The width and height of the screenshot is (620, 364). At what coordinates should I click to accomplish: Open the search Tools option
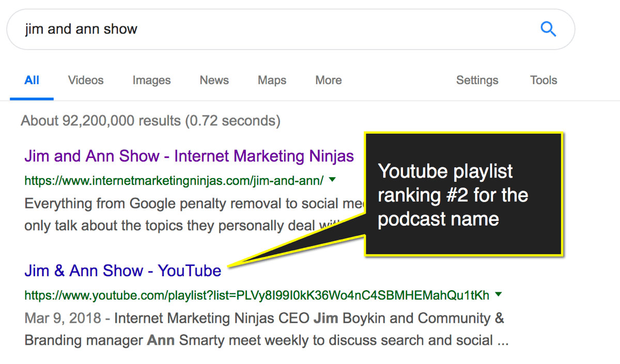click(x=544, y=80)
